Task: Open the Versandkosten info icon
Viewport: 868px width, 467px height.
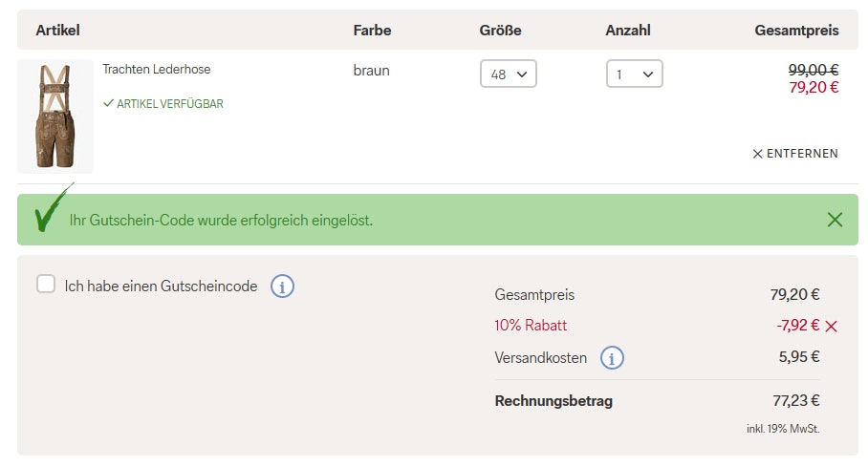Action: (612, 358)
